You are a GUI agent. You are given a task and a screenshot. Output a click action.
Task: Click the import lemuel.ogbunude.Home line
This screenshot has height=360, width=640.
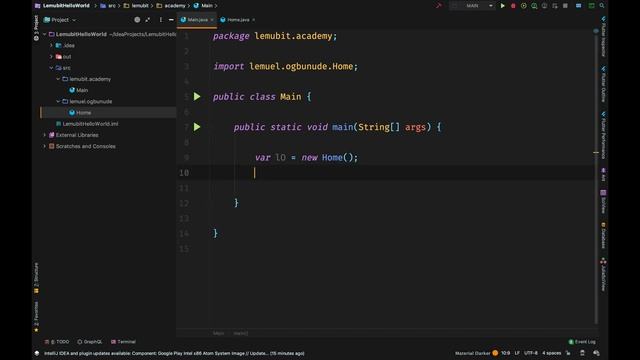pos(285,67)
